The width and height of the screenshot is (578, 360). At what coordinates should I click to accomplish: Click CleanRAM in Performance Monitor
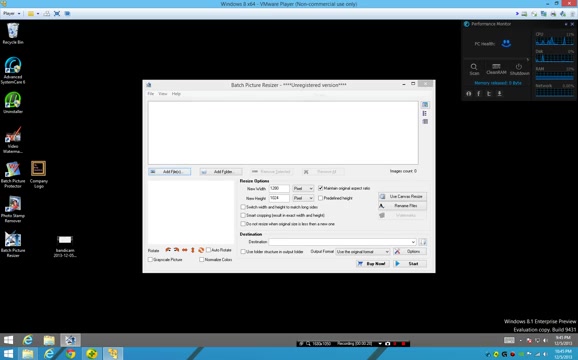496,69
